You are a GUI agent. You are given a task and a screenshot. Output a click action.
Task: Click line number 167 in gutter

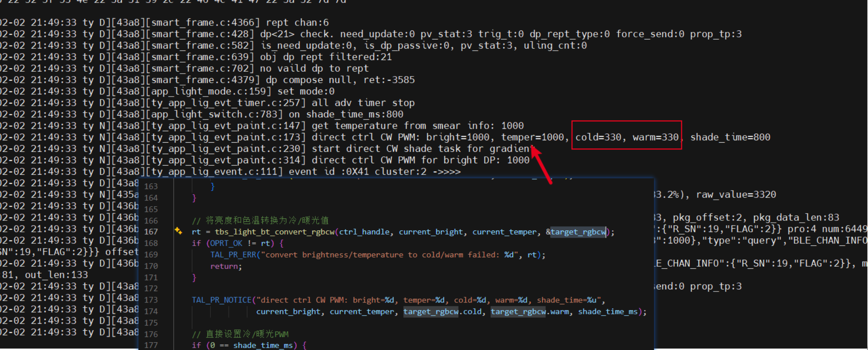(x=151, y=232)
